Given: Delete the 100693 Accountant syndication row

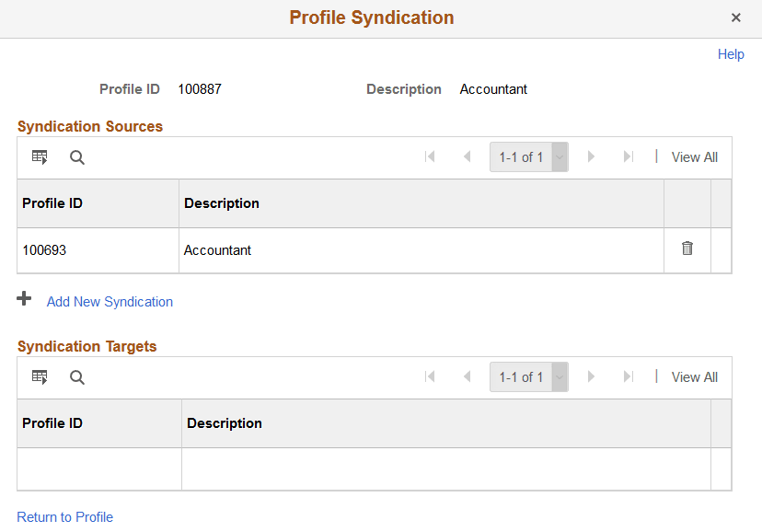Looking at the screenshot, I should (x=687, y=249).
